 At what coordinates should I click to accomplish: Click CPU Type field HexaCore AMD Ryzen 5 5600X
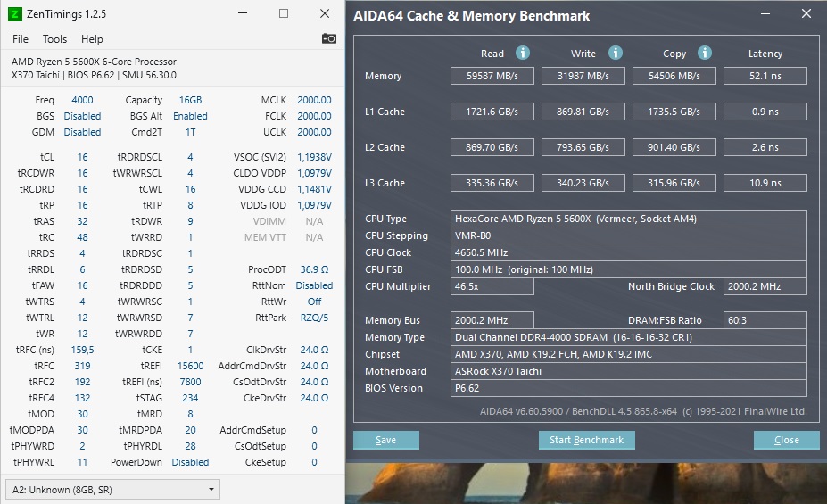pyautogui.click(x=629, y=219)
